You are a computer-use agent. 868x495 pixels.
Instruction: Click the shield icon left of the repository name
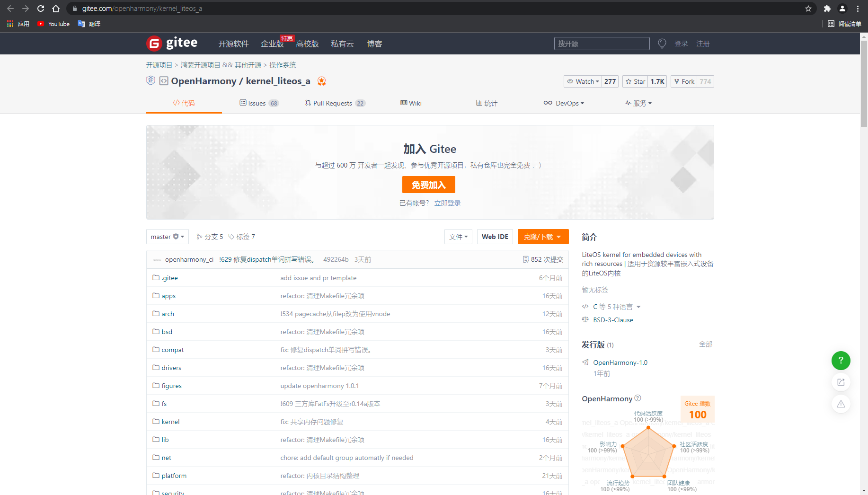tap(151, 80)
